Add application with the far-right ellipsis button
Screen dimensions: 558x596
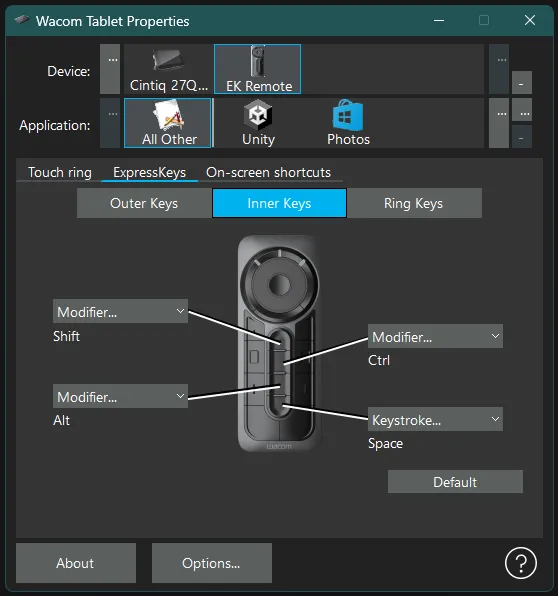pos(522,110)
